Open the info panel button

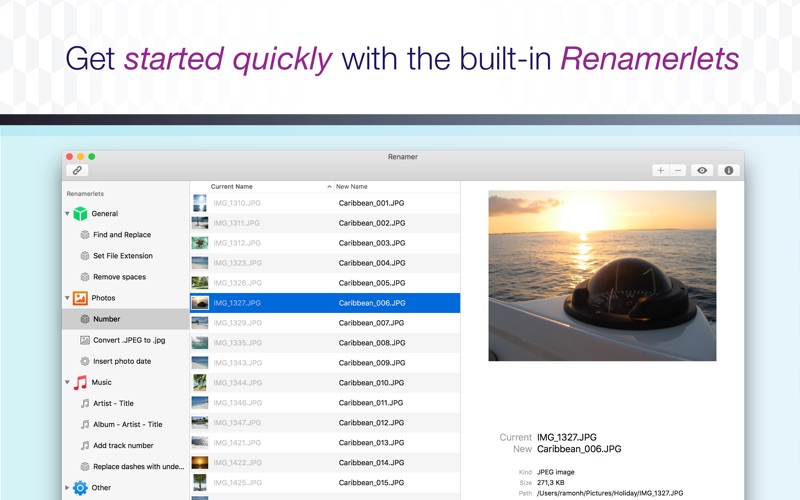(x=729, y=170)
